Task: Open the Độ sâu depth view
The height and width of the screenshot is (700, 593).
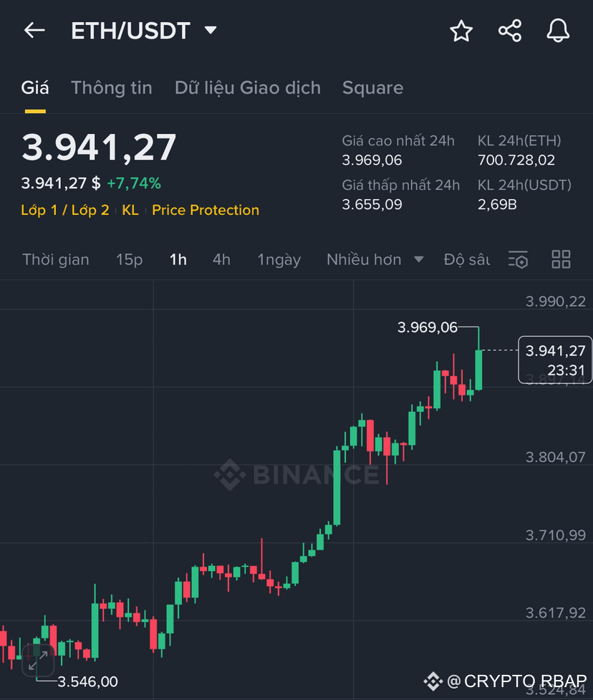Action: pos(467,259)
